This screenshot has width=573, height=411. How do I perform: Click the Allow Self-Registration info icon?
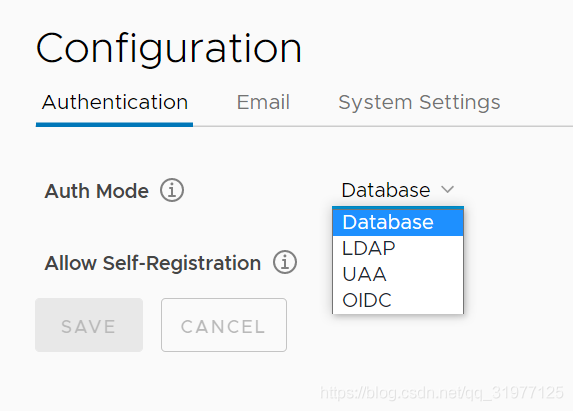click(x=285, y=262)
